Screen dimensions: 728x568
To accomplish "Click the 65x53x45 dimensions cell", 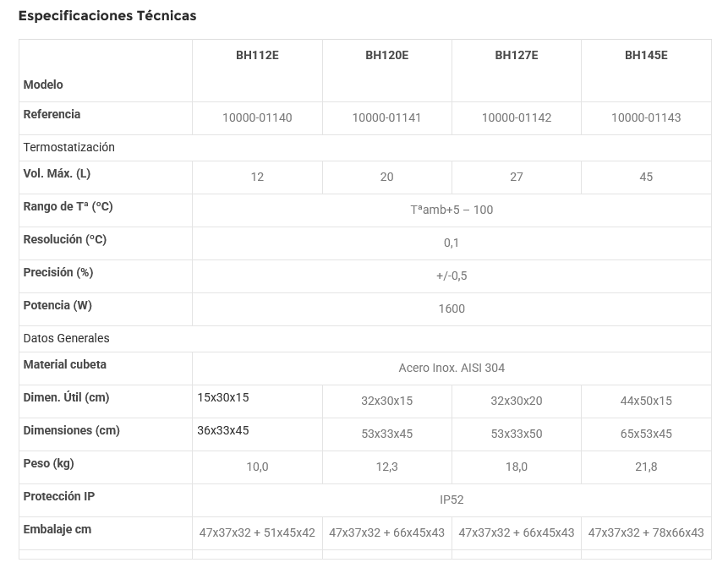I will pos(646,434).
